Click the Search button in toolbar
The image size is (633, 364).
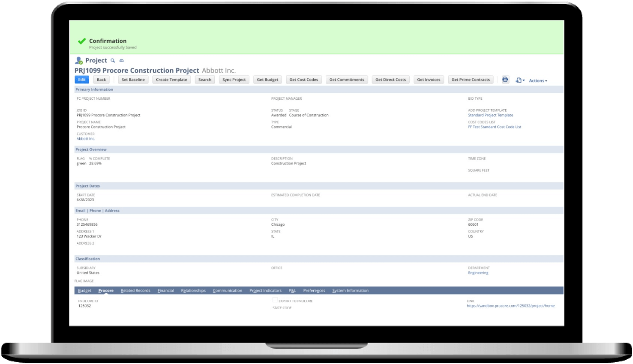205,80
